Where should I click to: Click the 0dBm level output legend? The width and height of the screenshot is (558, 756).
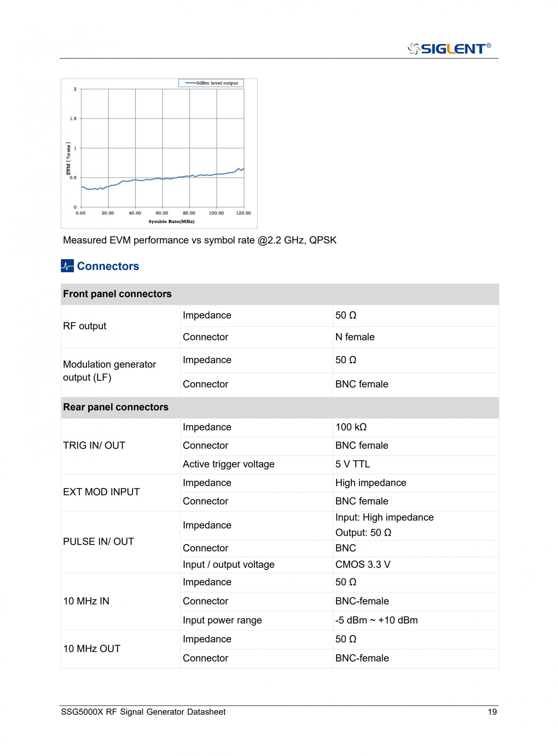(x=217, y=83)
